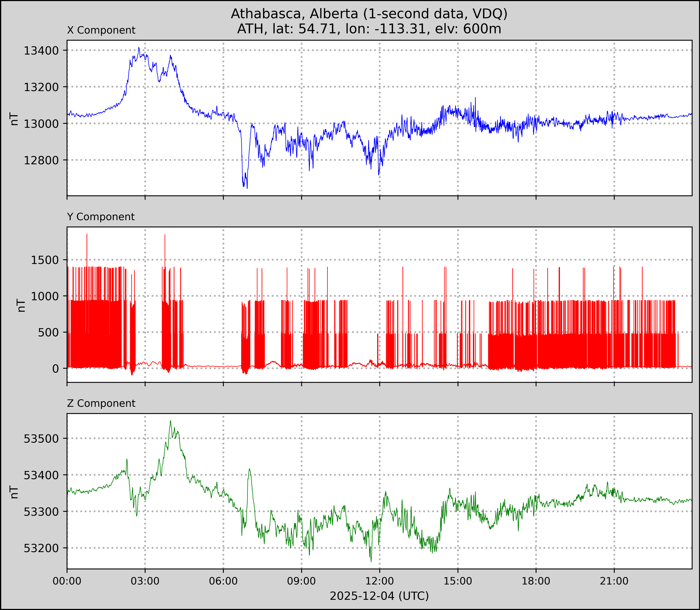This screenshot has width=700, height=610.
Task: Click the blue X minimum near 07:00
Action: (247, 188)
